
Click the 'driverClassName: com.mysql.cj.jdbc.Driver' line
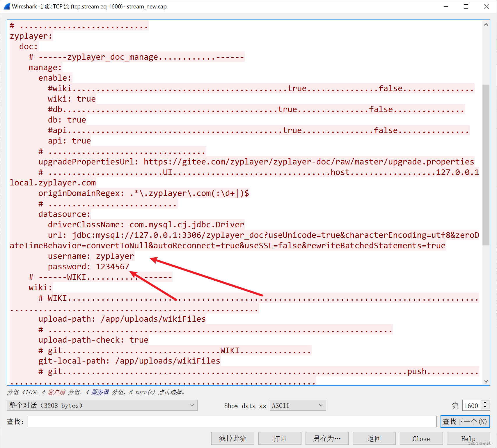[x=146, y=225]
